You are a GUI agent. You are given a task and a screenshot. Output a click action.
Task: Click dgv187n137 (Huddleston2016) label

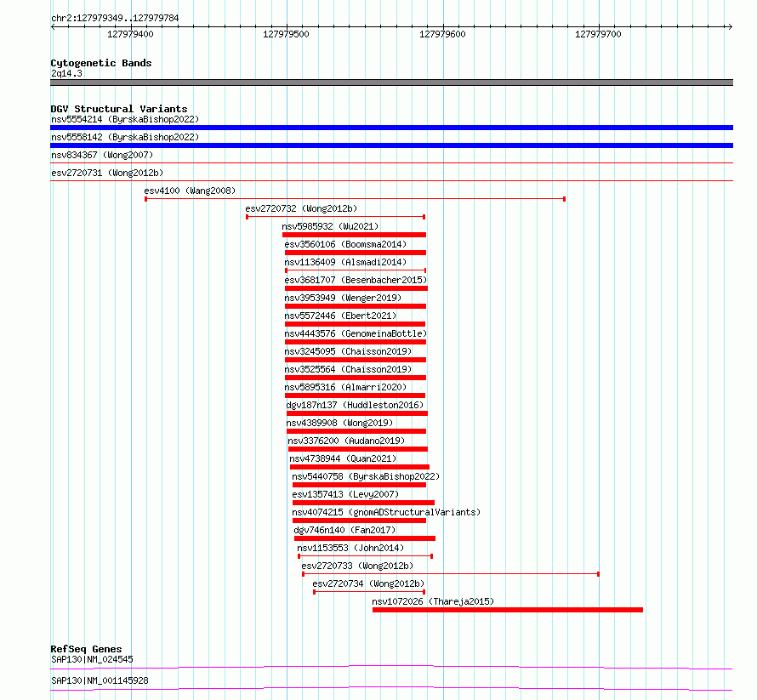[x=355, y=405]
